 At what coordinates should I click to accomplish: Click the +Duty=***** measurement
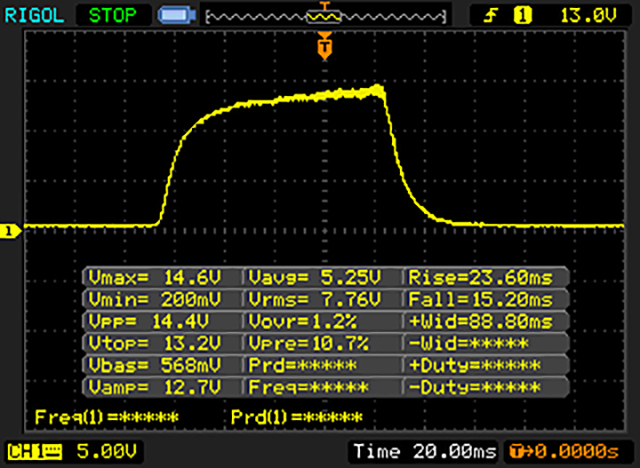(x=475, y=365)
